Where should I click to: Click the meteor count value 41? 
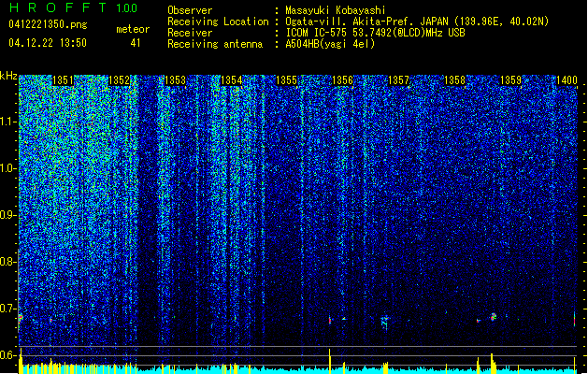pos(136,43)
